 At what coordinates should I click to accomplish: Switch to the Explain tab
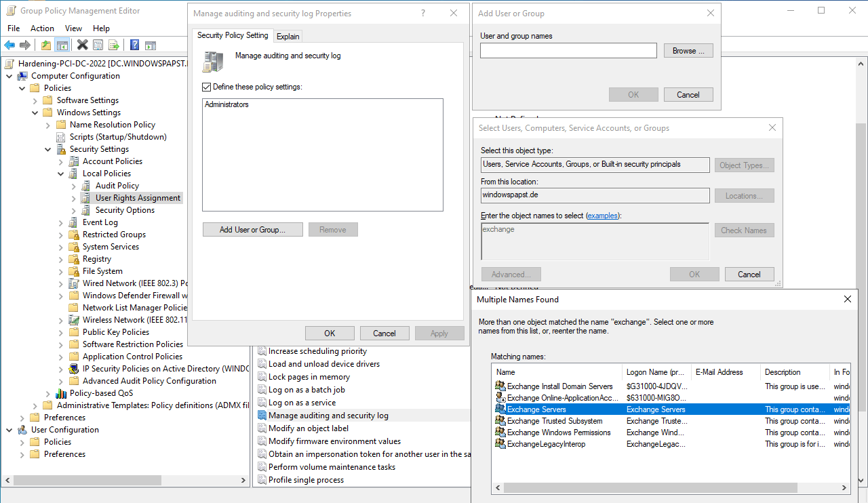coord(288,37)
